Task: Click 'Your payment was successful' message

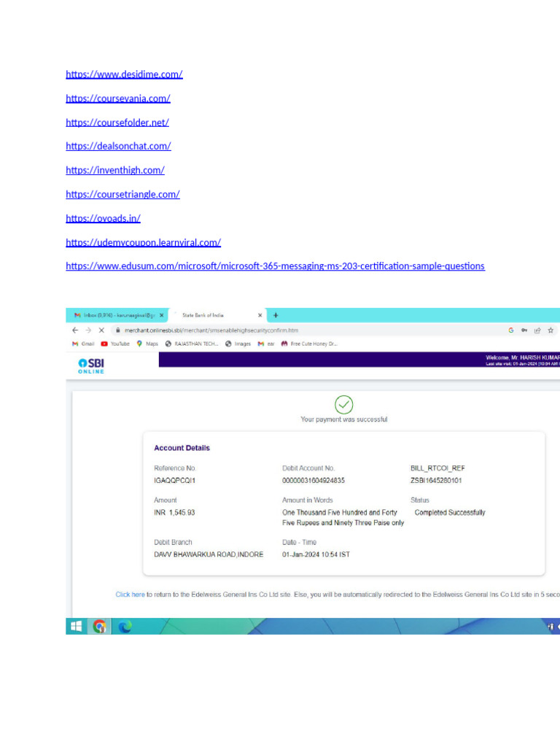Action: 344,419
